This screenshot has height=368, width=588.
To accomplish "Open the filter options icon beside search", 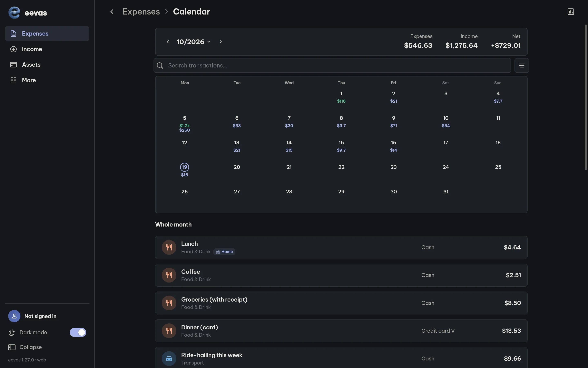I will click(522, 65).
